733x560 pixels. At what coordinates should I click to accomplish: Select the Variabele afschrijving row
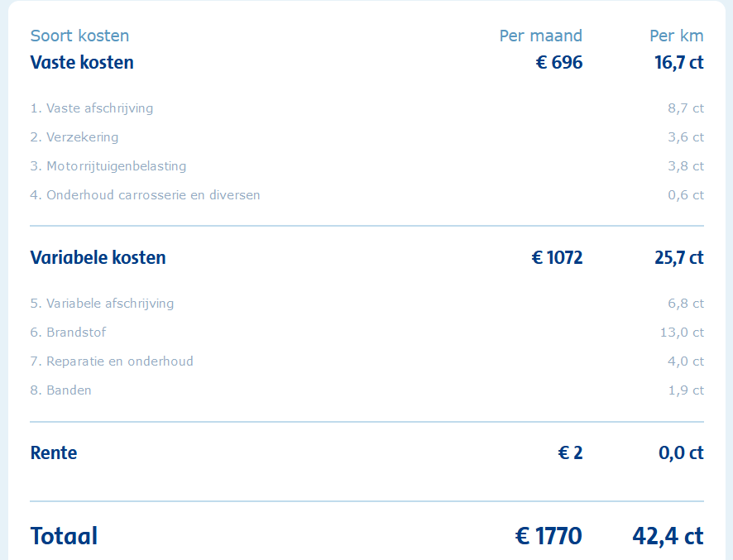pos(103,304)
